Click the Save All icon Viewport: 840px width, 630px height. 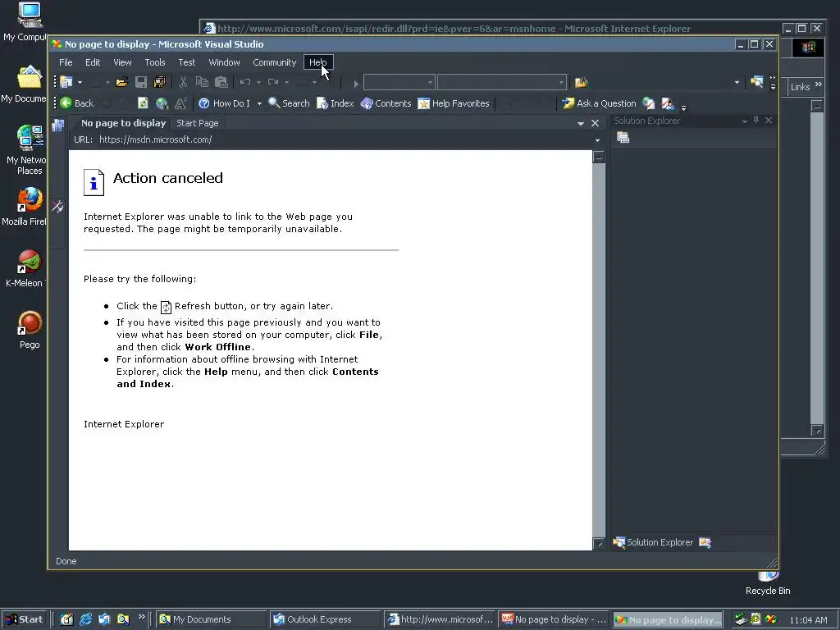click(x=160, y=82)
